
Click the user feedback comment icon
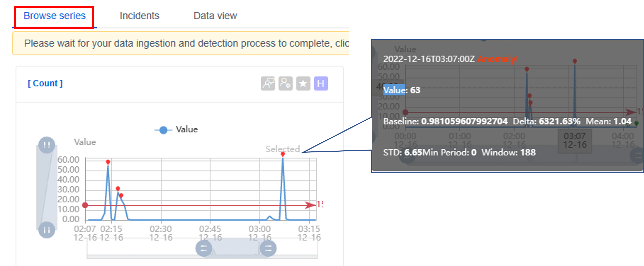tap(268, 83)
